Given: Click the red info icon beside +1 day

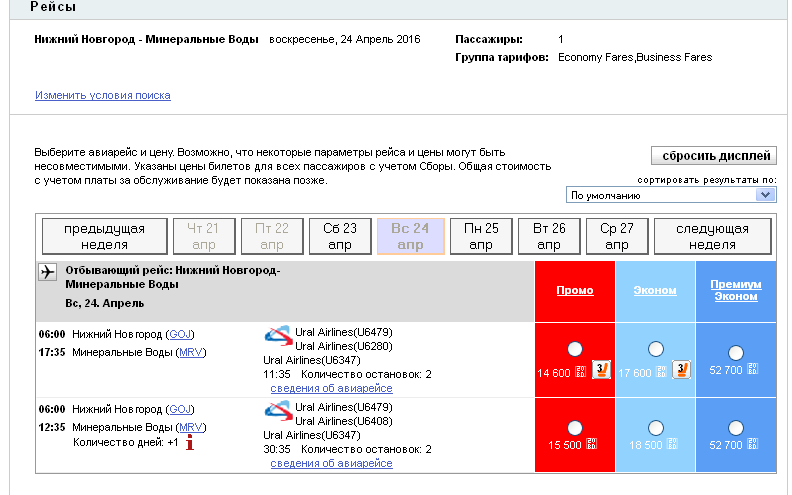Looking at the screenshot, I should coord(189,443).
